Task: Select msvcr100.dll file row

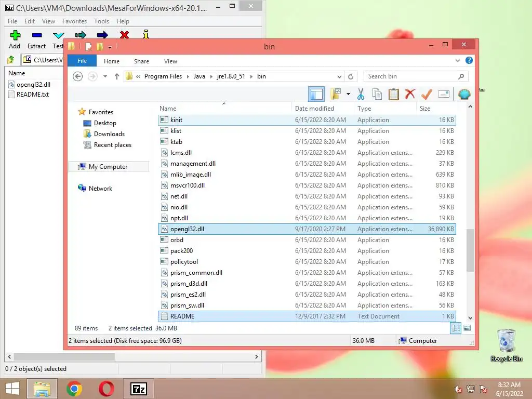Action: coord(307,185)
